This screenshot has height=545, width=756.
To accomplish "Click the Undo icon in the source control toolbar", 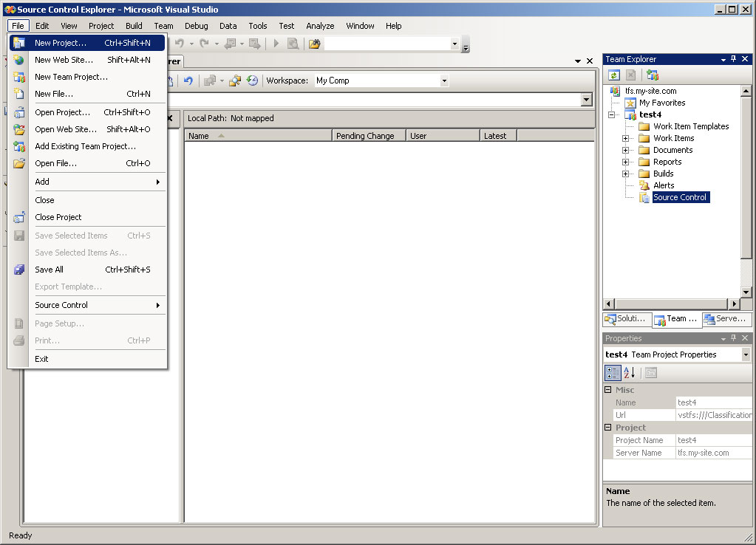I will (188, 80).
